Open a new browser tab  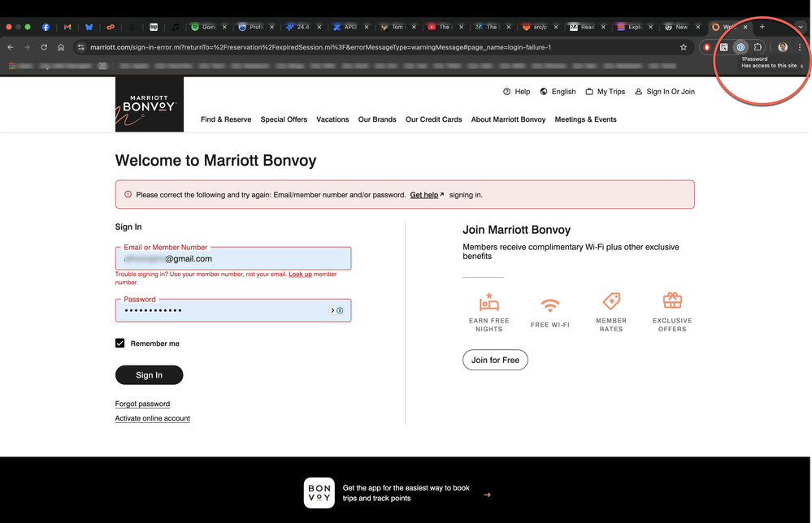[762, 27]
